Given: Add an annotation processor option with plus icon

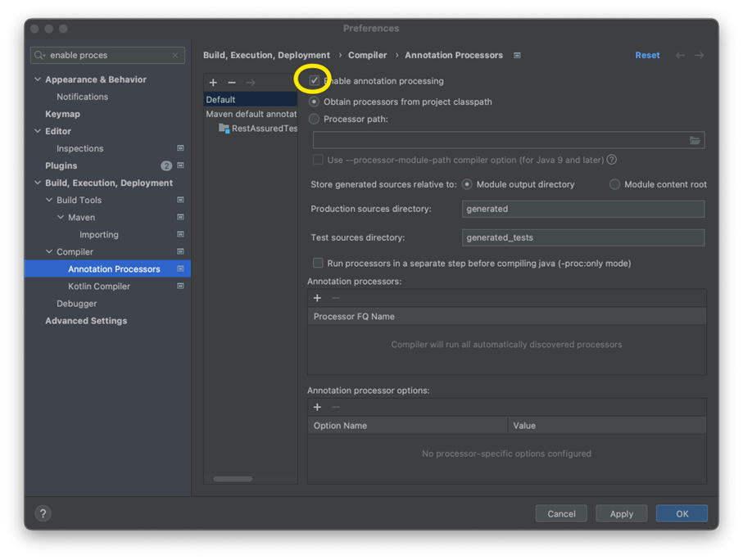Looking at the screenshot, I should coord(318,407).
